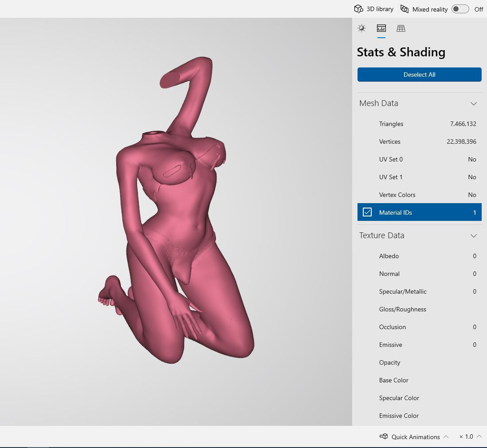
Task: Click the Mesh Data heading
Action: pyautogui.click(x=379, y=103)
